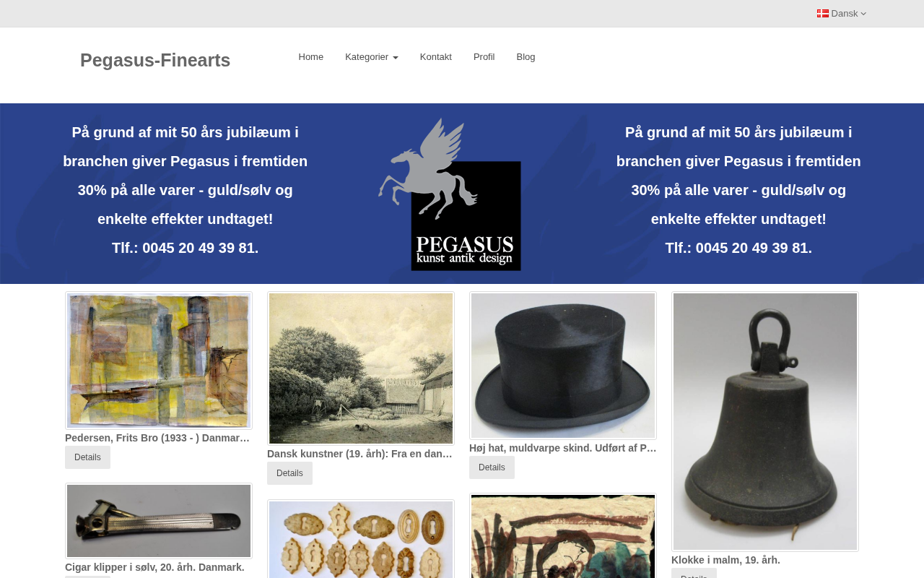Go to the Home page
This screenshot has height=578, width=924.
[x=311, y=57]
